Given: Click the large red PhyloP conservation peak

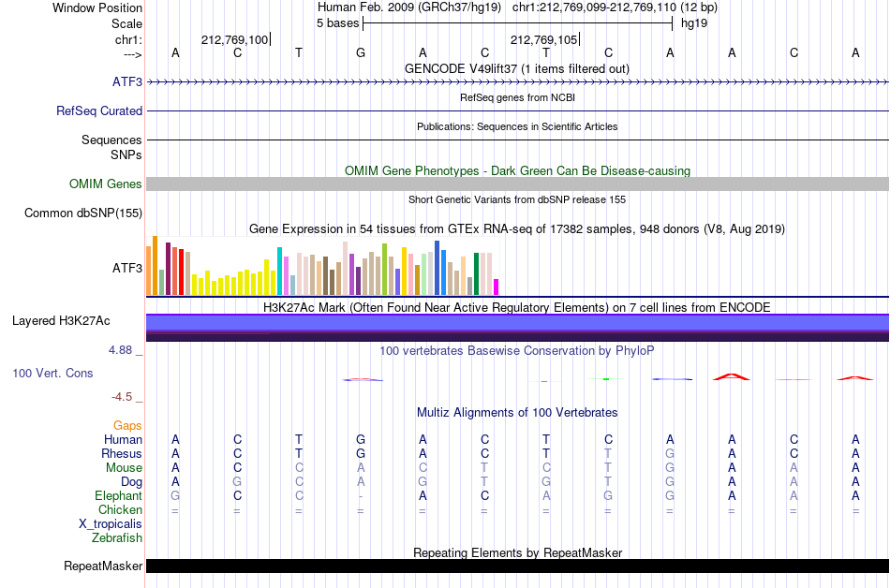Looking at the screenshot, I should (732, 376).
